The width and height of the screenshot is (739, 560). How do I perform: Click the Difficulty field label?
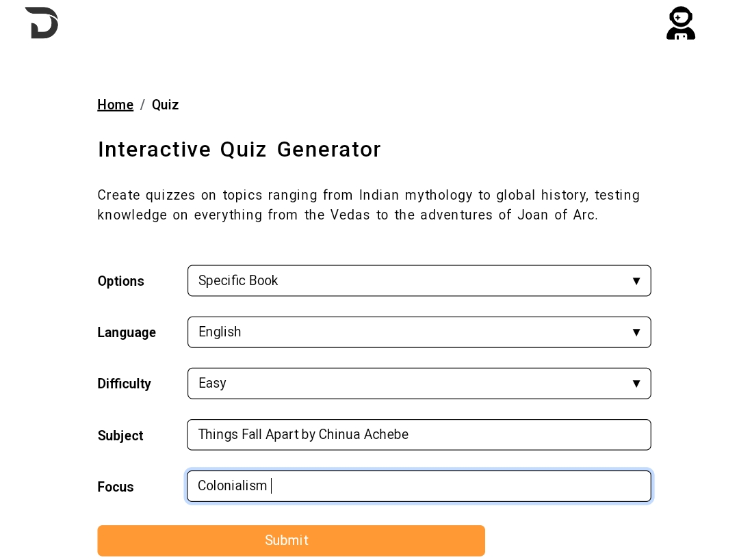pyautogui.click(x=124, y=384)
